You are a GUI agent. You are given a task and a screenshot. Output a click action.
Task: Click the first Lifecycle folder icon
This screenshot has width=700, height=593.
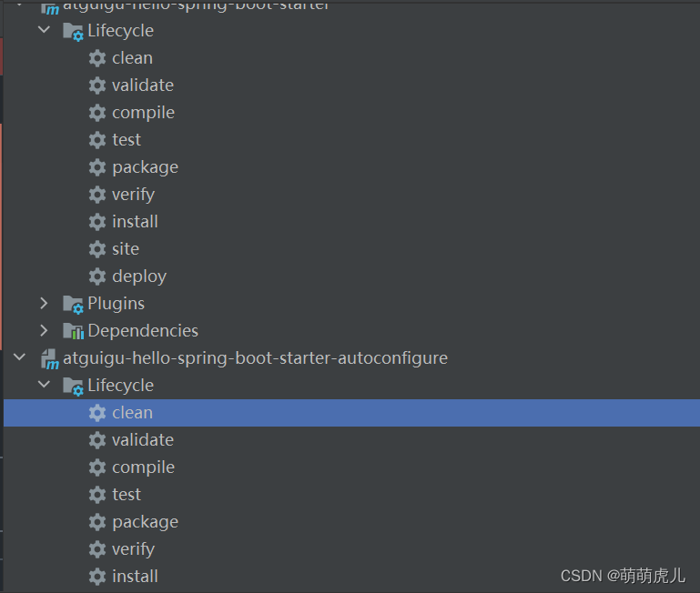click(x=73, y=31)
